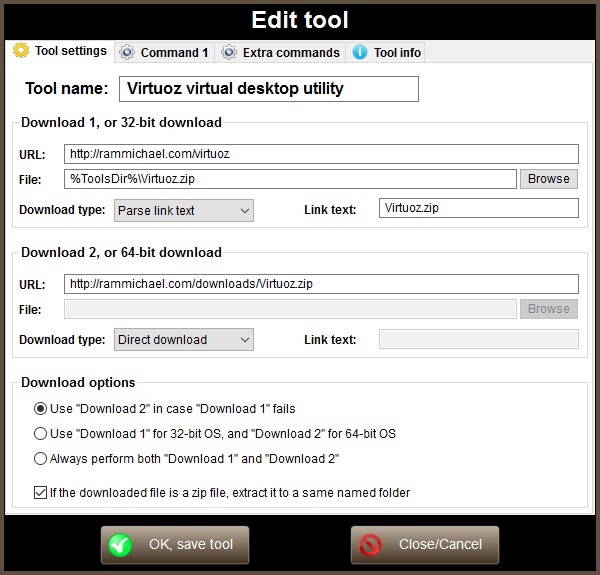
Task: Click the empty Download 2 Link text field
Action: tap(479, 339)
